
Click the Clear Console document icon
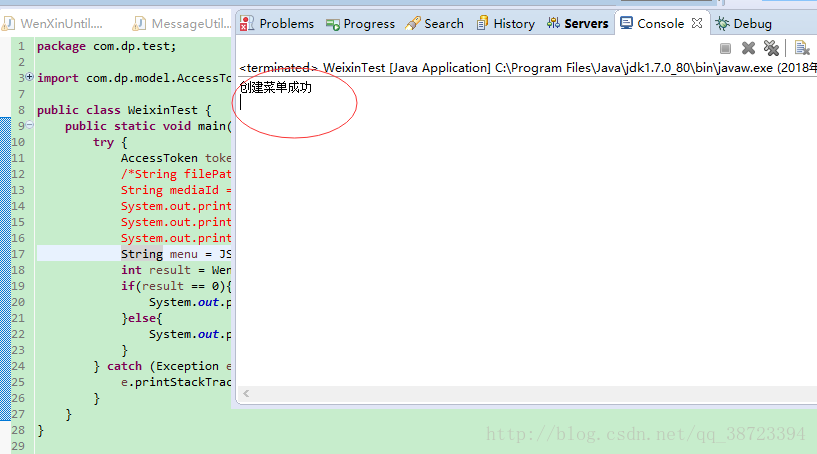coord(802,48)
